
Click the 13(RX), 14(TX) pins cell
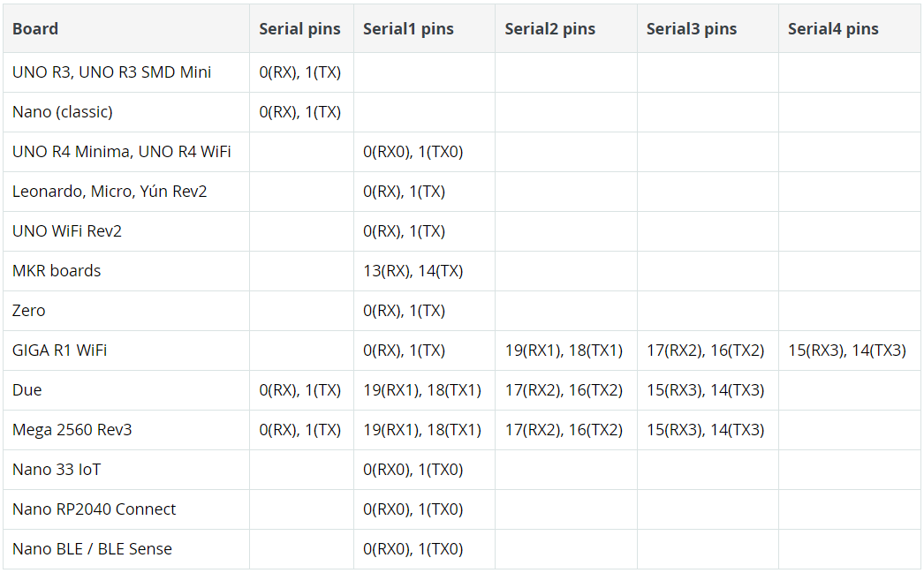coord(413,271)
